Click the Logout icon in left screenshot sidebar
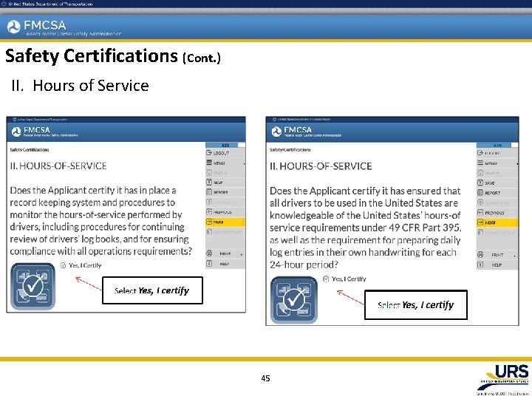 (209, 153)
